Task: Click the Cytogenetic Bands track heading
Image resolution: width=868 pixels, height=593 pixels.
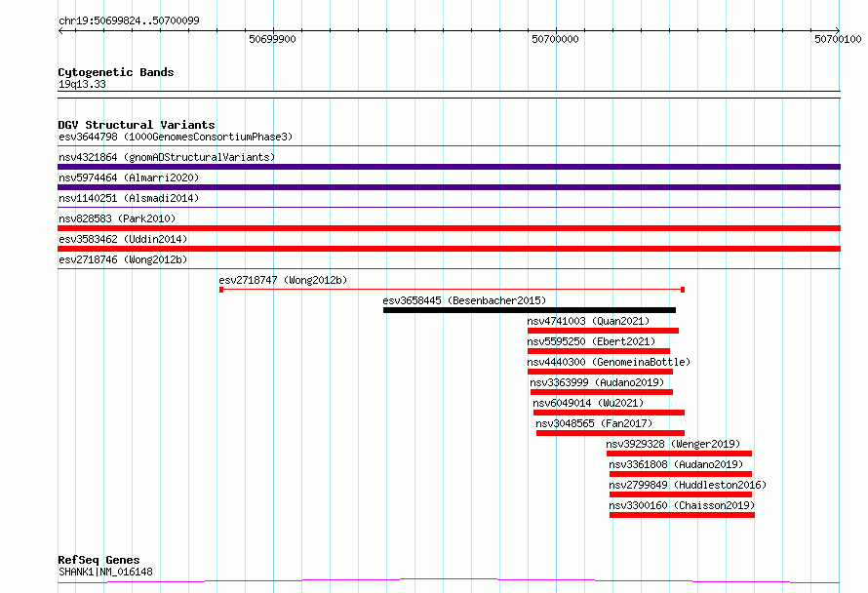Action: coord(116,72)
